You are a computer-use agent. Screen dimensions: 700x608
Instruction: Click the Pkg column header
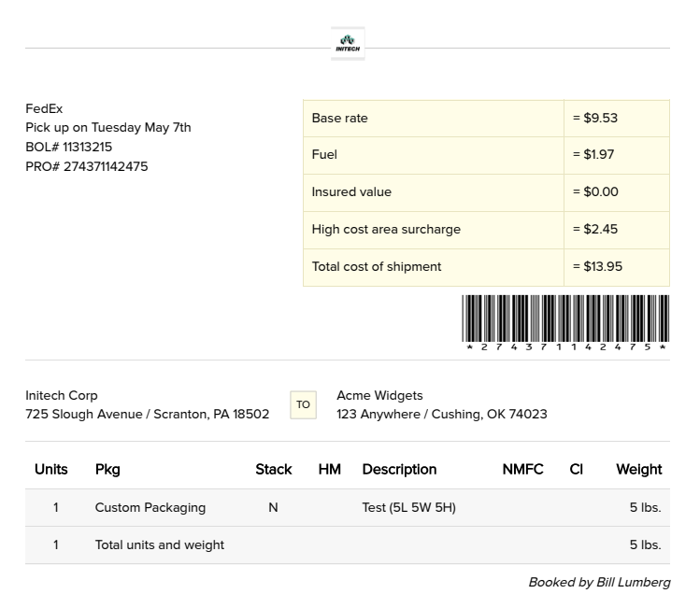107,469
